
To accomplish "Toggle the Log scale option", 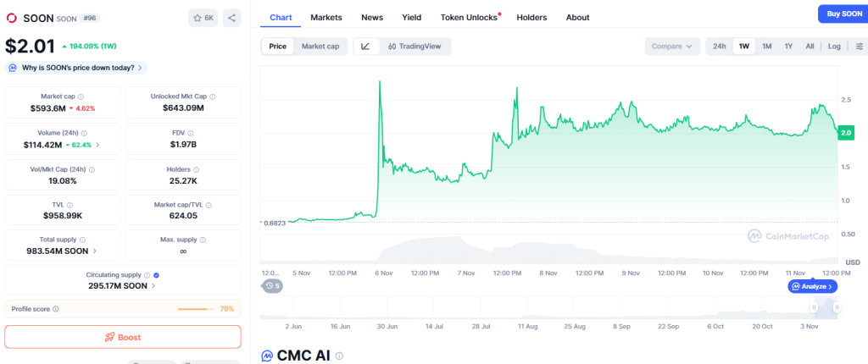I will (834, 47).
